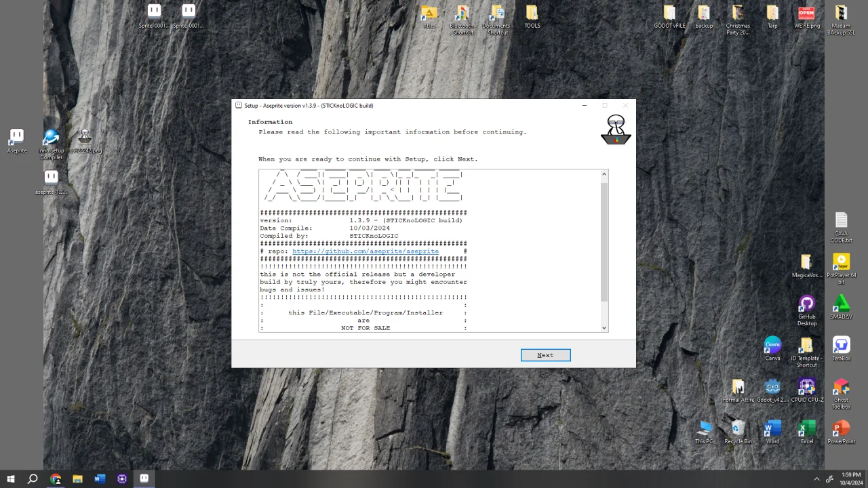Screen dimensions: 868x488
Task: Select the Ghost Toolbox icon
Action: (x=841, y=394)
